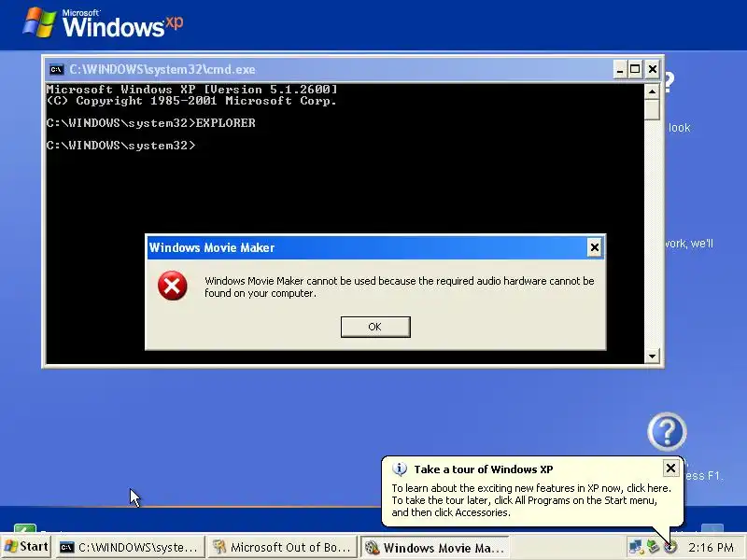Open the cmd.exe window system menu icon

[56, 69]
